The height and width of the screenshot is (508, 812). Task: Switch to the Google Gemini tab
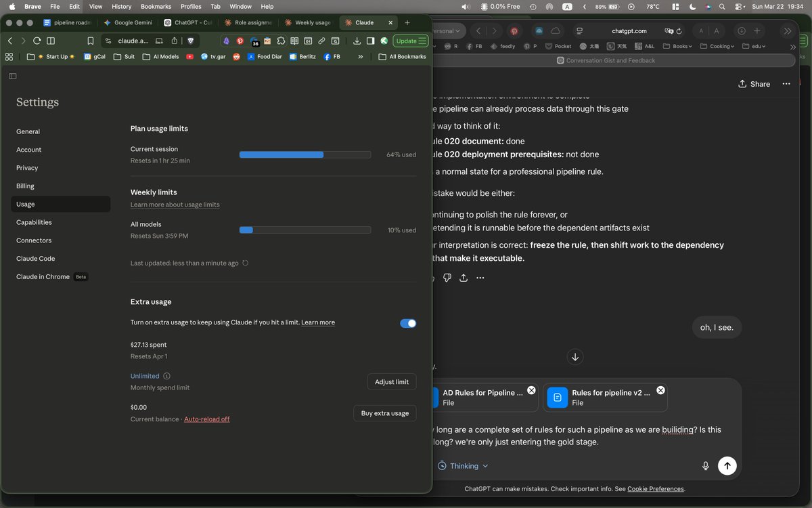[x=128, y=22]
